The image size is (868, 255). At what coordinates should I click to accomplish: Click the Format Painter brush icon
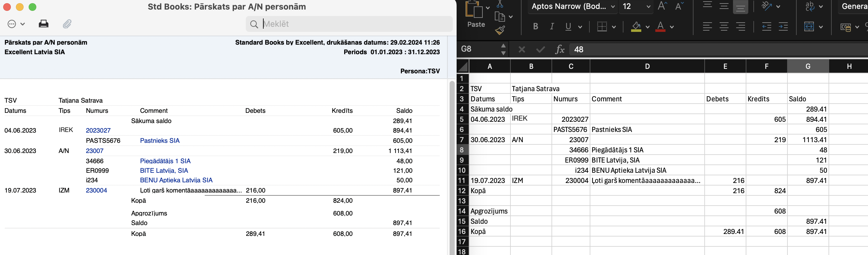point(500,30)
